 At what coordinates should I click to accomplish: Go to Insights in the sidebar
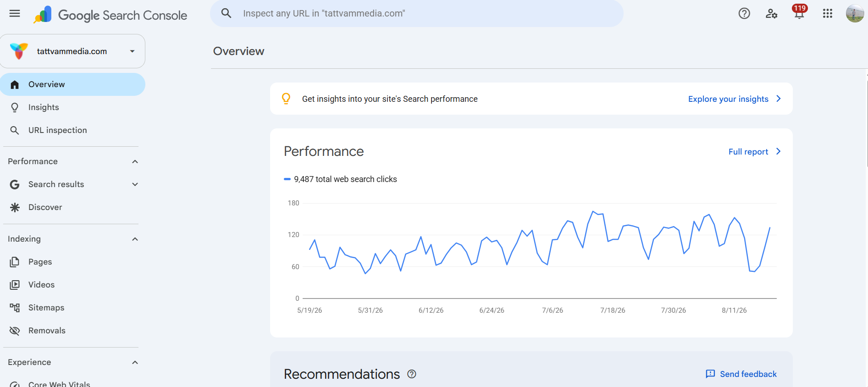(x=72, y=107)
